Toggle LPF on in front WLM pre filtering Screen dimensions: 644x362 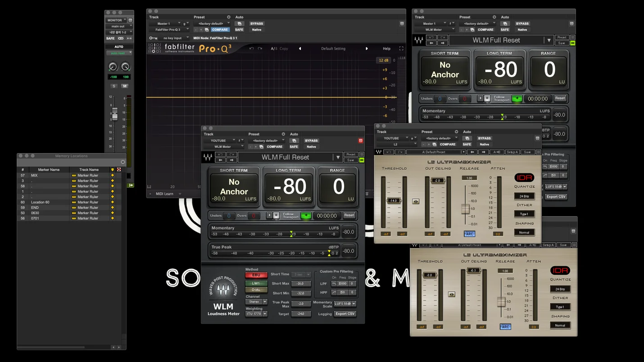334,284
